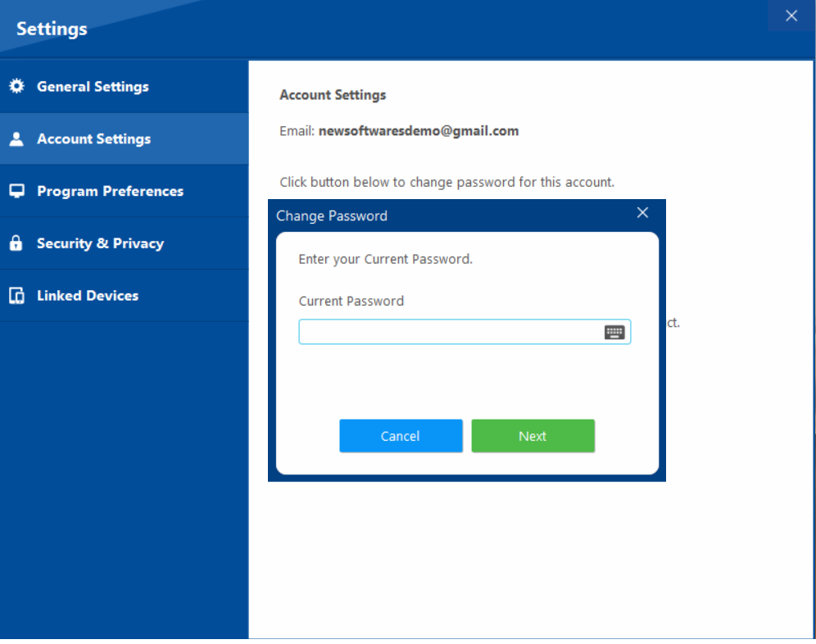Go to the Linked Devices section
Image resolution: width=816 pixels, height=644 pixels.
90,296
